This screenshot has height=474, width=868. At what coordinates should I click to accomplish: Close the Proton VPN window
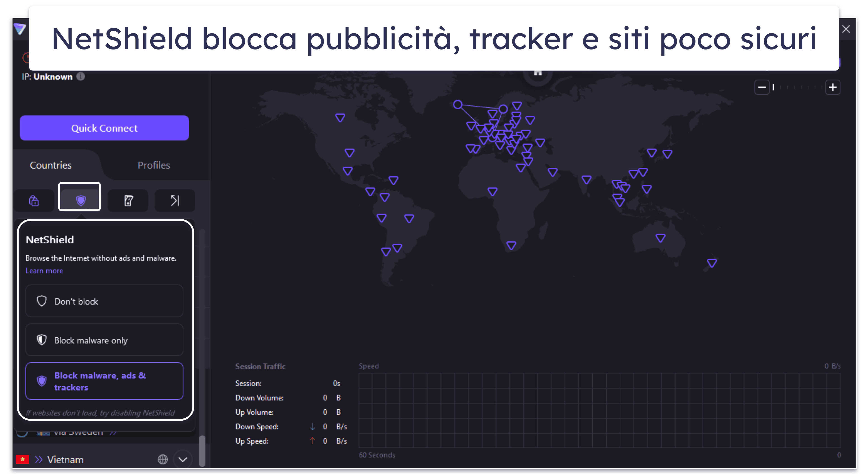(x=846, y=29)
